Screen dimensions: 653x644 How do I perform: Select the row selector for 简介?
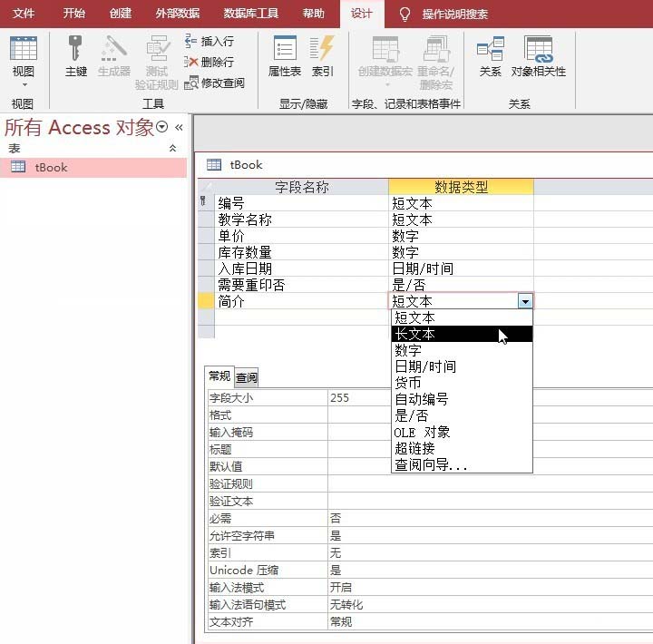(206, 301)
